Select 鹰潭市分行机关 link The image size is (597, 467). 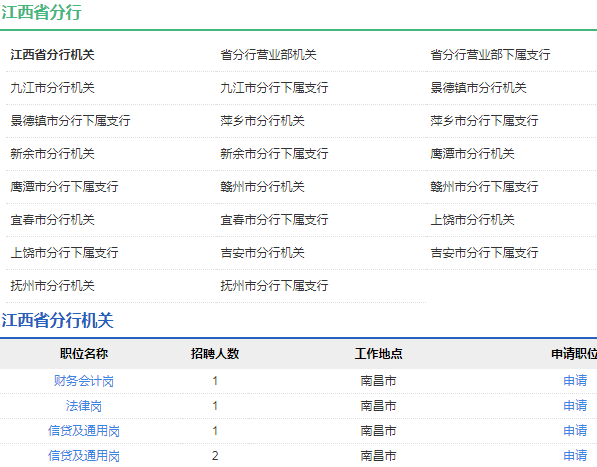(x=472, y=154)
